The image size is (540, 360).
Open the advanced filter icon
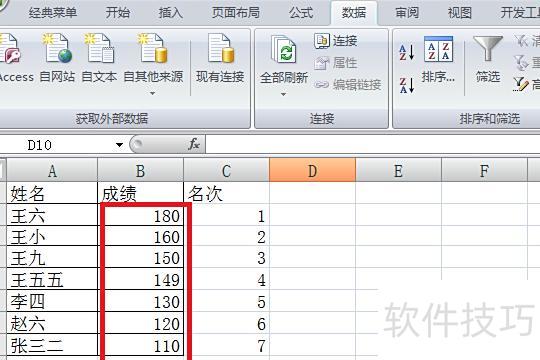point(520,84)
